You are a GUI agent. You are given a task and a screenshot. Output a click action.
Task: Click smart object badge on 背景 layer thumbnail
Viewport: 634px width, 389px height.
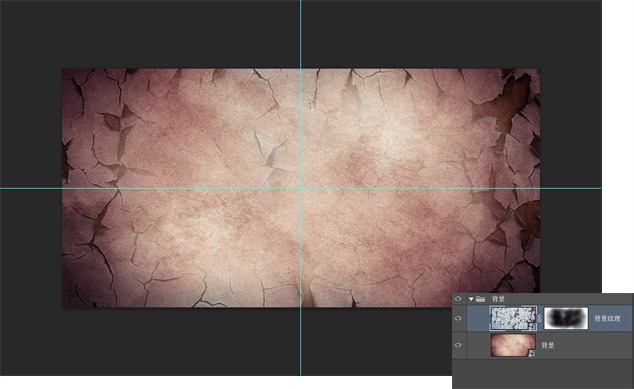pos(532,353)
